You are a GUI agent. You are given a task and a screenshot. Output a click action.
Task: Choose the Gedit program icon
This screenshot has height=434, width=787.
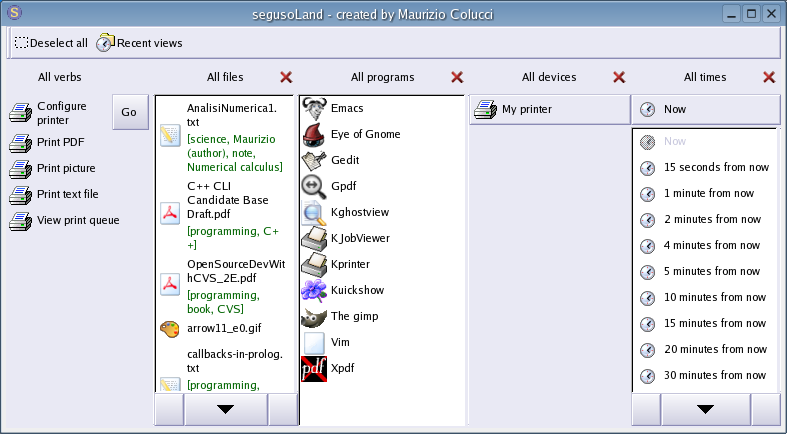(314, 160)
